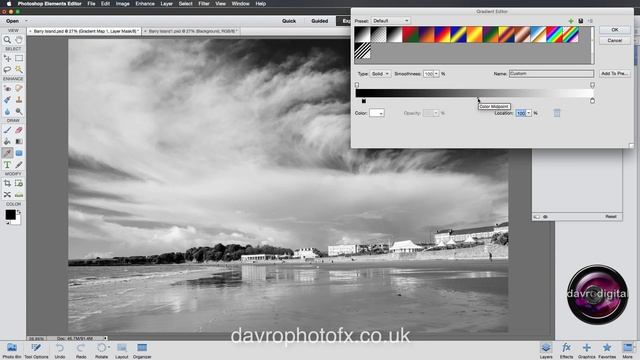This screenshot has height=360, width=640.
Task: Select the Type tool
Action: click(7, 164)
